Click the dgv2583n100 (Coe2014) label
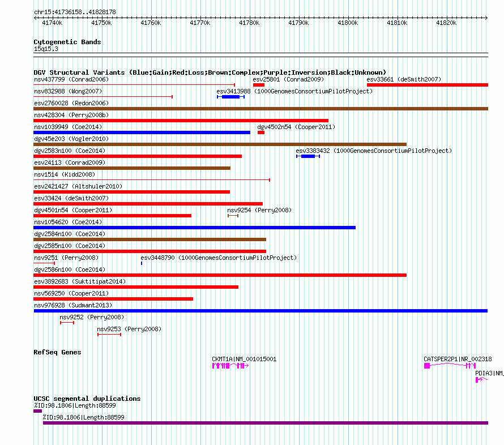The width and height of the screenshot is (504, 445). (70, 151)
